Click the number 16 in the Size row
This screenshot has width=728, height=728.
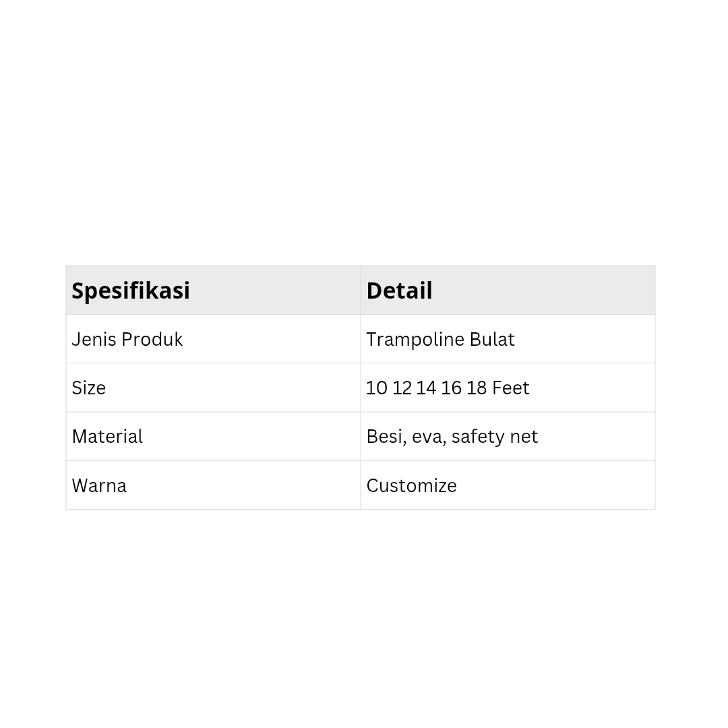(x=451, y=388)
